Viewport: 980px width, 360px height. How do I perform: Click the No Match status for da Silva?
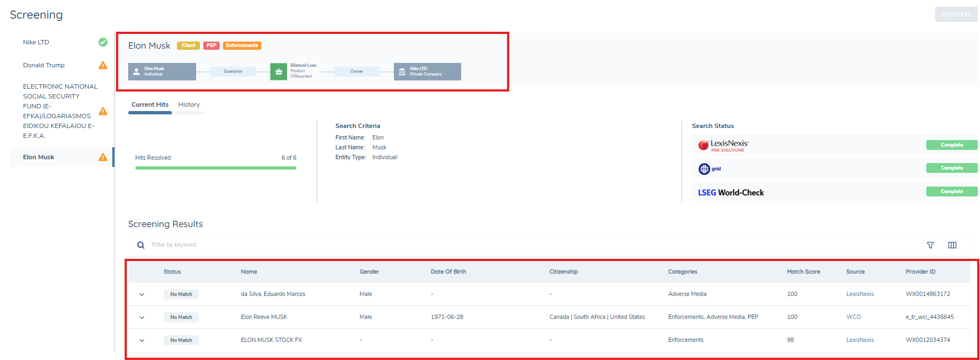coord(181,294)
